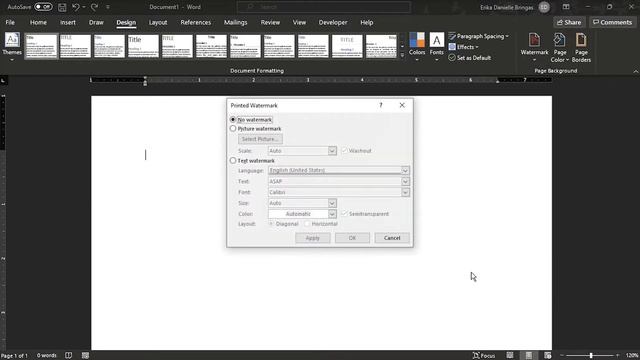Open the Font dropdown showing Calibri

[405, 192]
